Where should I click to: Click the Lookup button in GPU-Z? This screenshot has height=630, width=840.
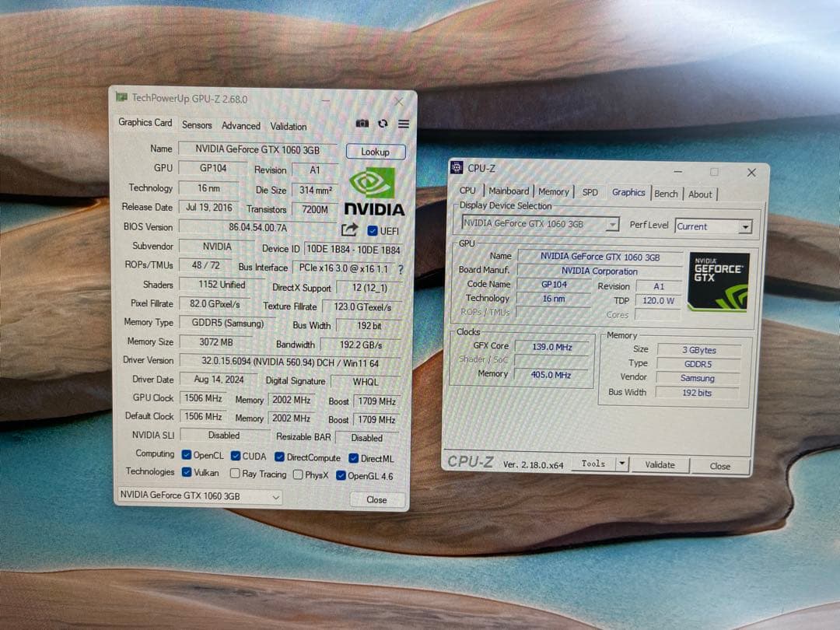pos(376,152)
